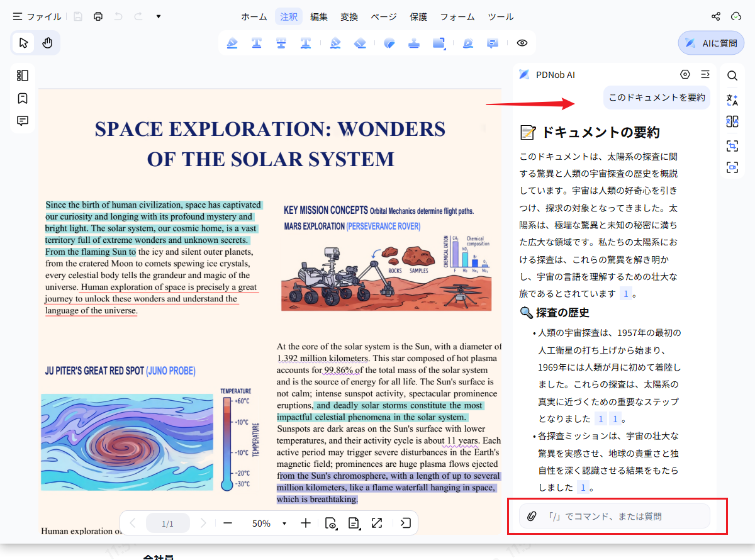
Task: Open the thumbnails panel in sidebar
Action: pos(23,76)
